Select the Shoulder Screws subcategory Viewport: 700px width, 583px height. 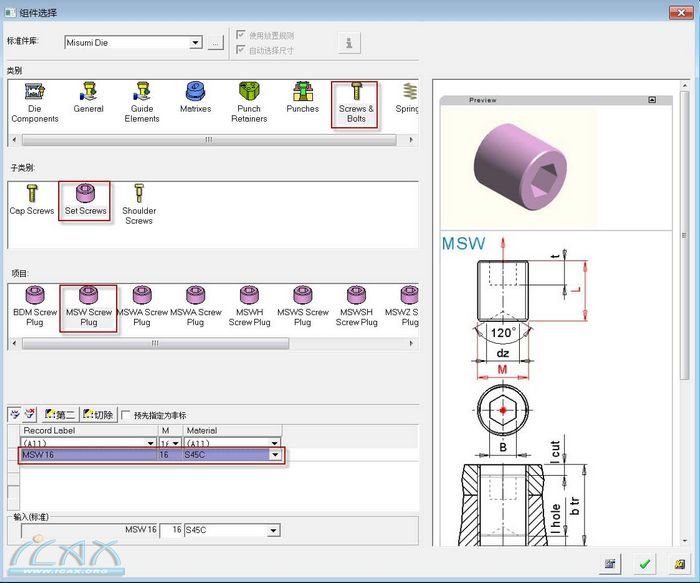click(x=139, y=204)
